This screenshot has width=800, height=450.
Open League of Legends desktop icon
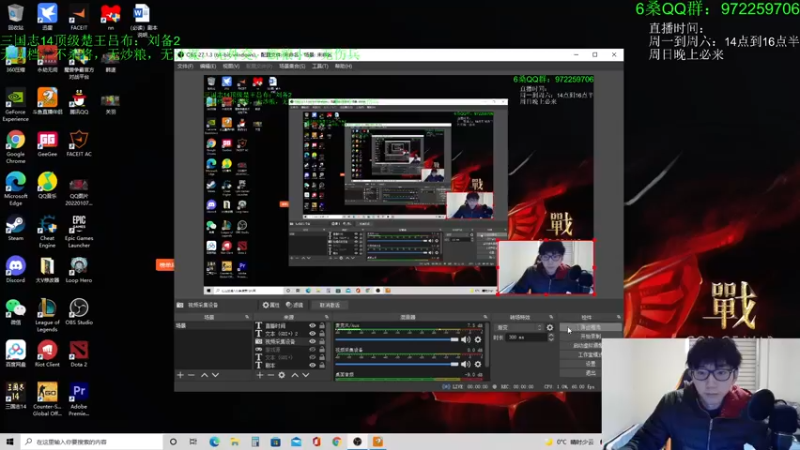point(47,315)
